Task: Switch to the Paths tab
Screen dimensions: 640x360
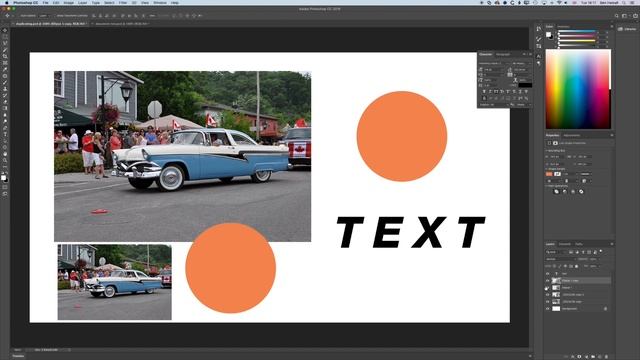Action: click(x=579, y=244)
